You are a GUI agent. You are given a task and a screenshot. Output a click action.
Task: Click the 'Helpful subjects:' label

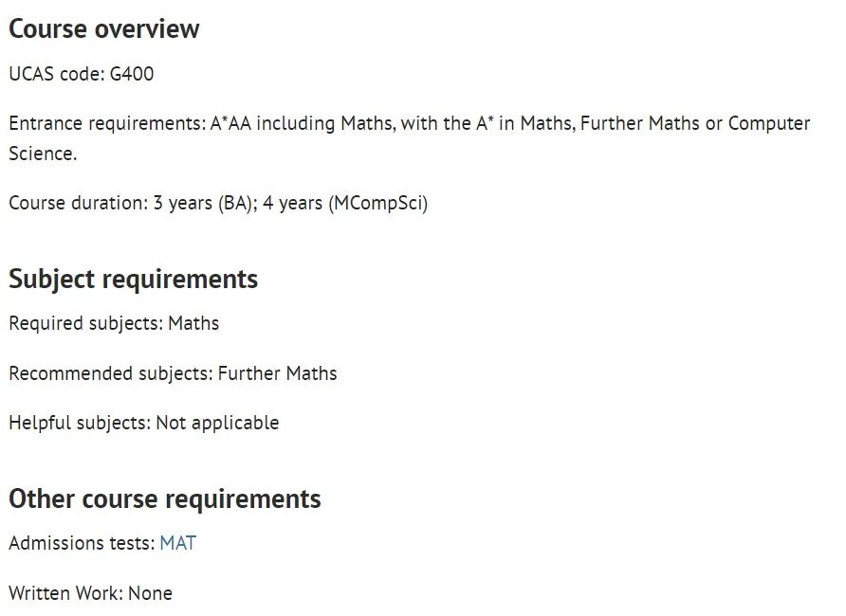(79, 423)
